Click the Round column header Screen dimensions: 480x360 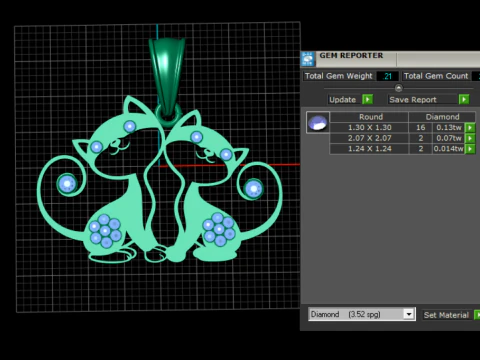371,117
